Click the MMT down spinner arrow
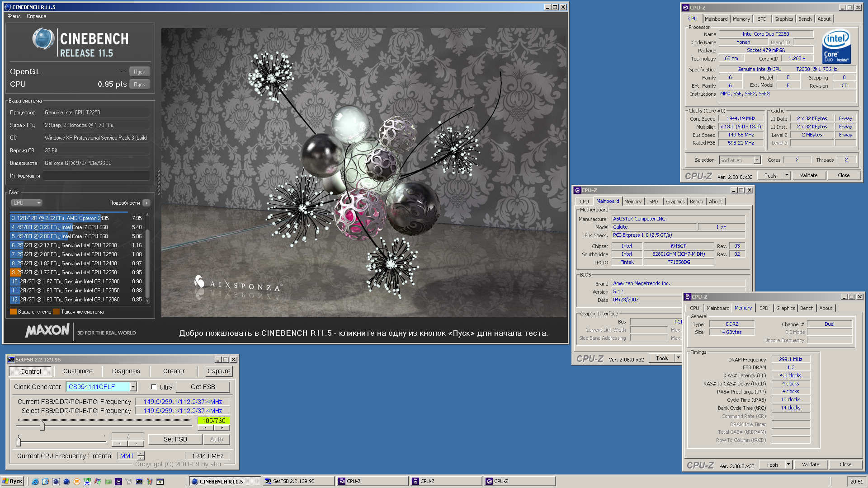 click(x=141, y=458)
